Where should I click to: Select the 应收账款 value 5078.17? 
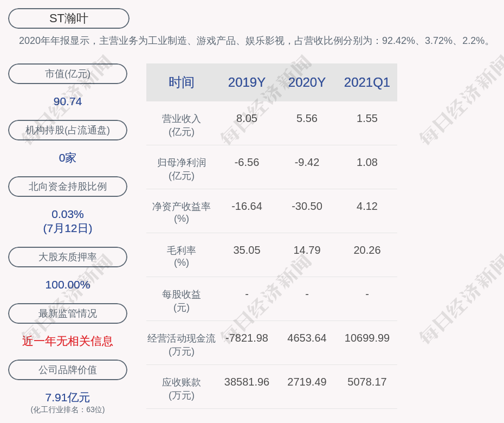(x=367, y=382)
